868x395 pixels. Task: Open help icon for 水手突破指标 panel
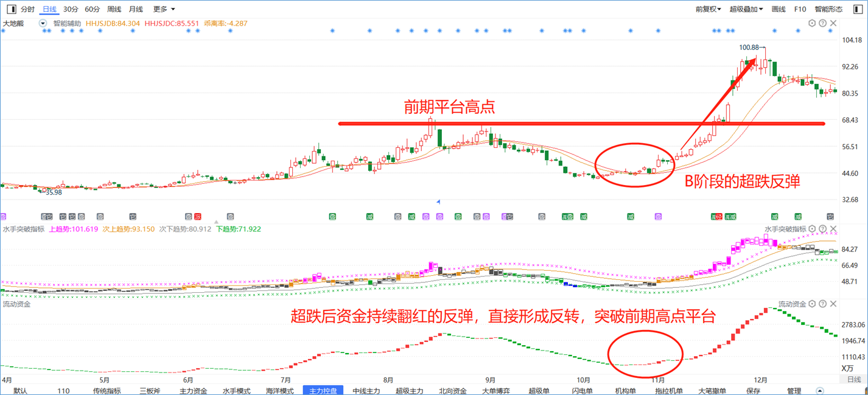pos(823,229)
